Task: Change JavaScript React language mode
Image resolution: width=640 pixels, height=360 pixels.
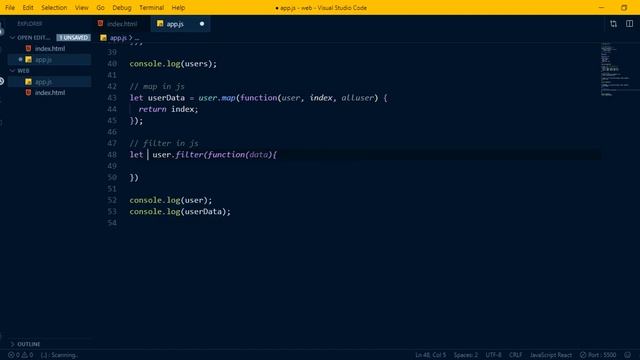Action: pyautogui.click(x=551, y=355)
